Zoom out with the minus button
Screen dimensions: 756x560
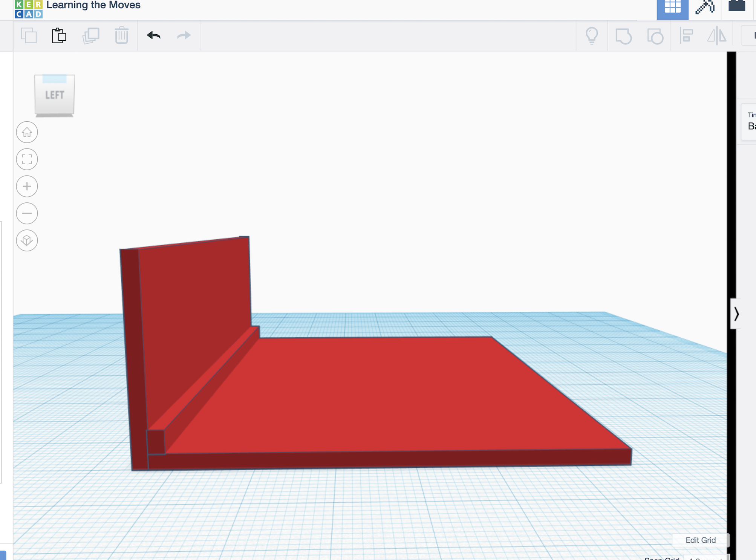(x=27, y=213)
